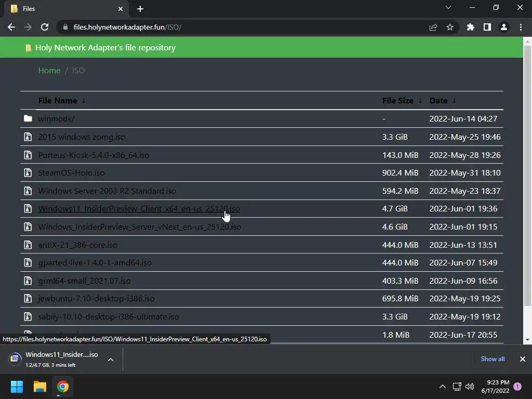Screen dimensions: 532x399
Task: Sort by File Size column
Action: point(402,101)
